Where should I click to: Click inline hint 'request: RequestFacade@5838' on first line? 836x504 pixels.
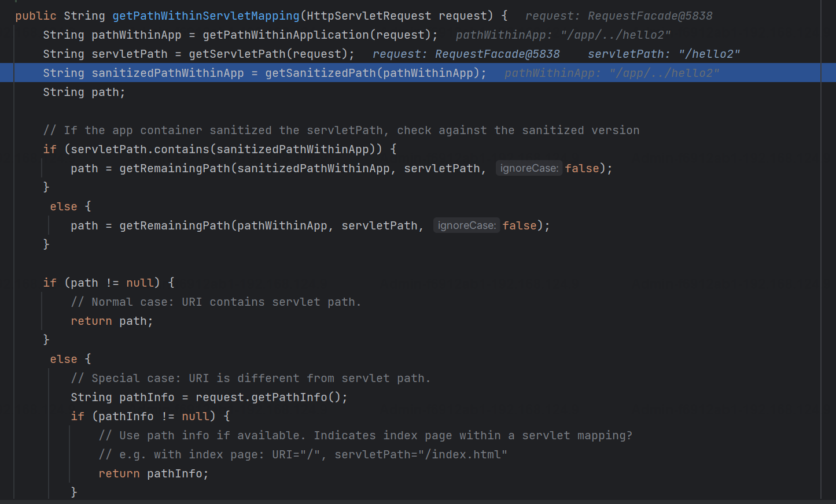coord(619,16)
